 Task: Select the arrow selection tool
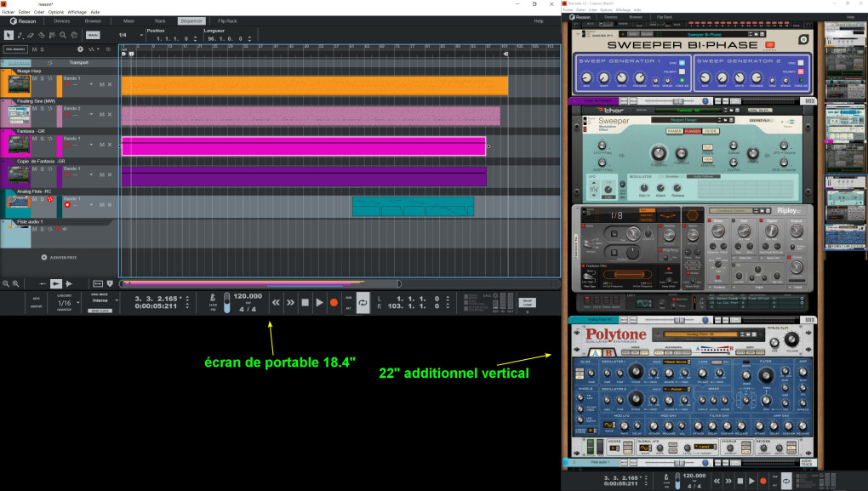pos(9,35)
